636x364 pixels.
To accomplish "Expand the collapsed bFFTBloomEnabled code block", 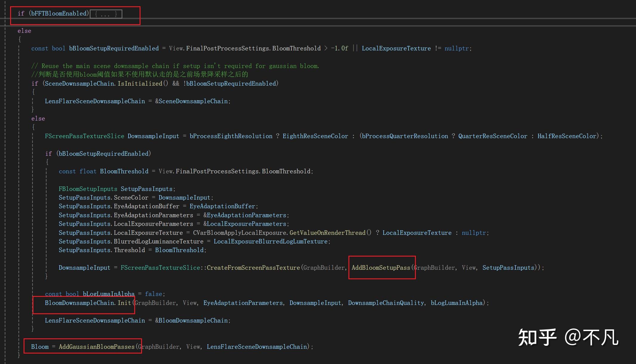I will pos(106,14).
